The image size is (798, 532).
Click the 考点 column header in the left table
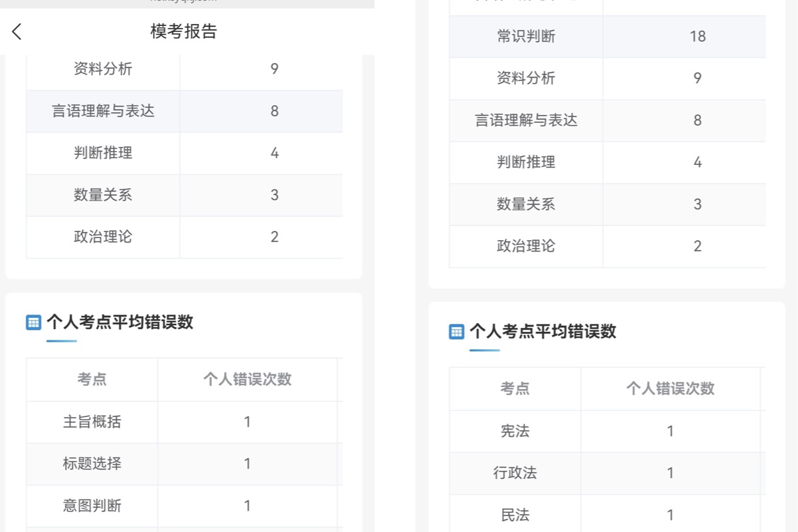point(91,379)
